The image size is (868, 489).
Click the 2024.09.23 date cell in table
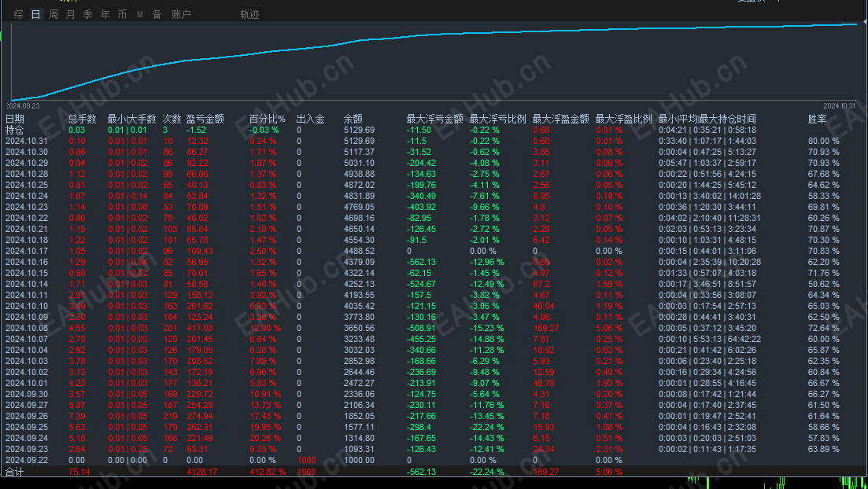pyautogui.click(x=27, y=449)
